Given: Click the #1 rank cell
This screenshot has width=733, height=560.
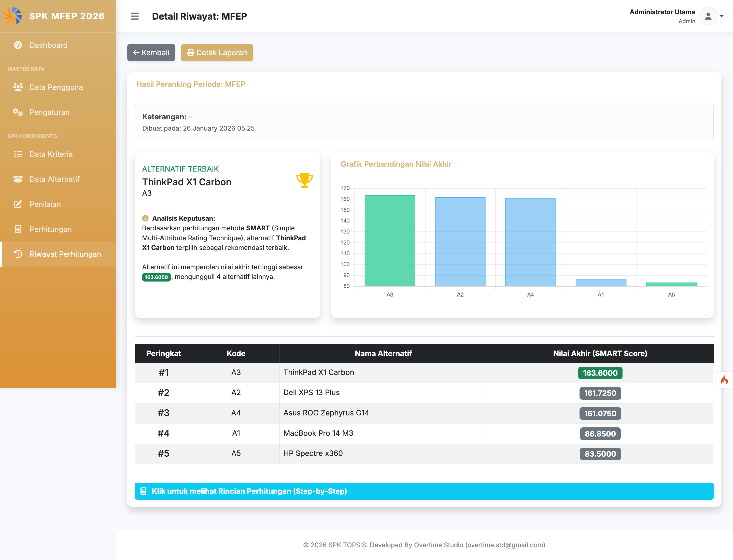Looking at the screenshot, I should click(x=164, y=373).
